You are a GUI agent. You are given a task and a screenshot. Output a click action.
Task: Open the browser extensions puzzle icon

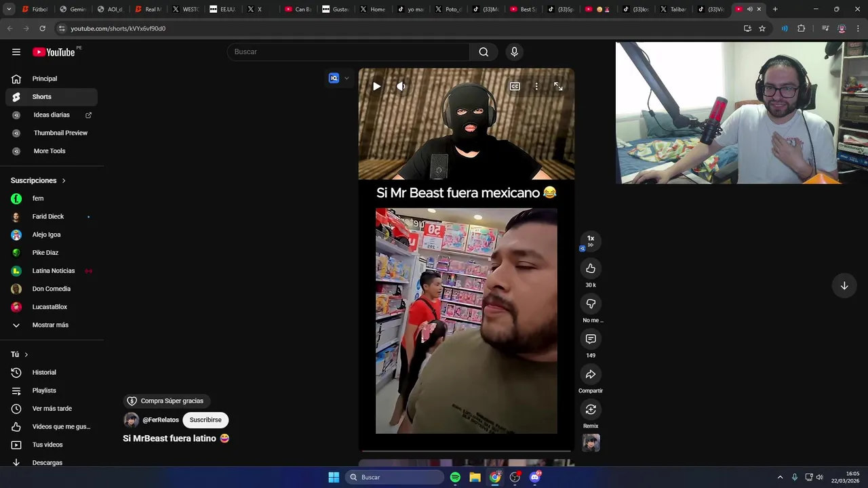(x=802, y=28)
